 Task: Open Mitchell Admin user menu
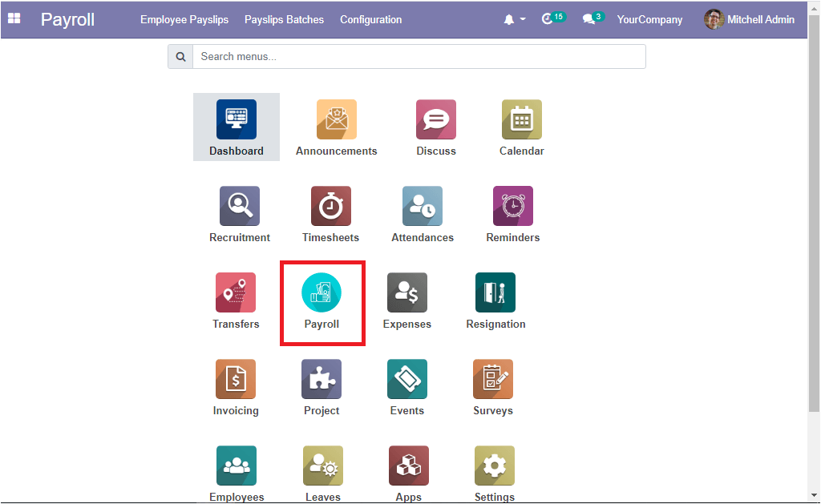tap(750, 19)
